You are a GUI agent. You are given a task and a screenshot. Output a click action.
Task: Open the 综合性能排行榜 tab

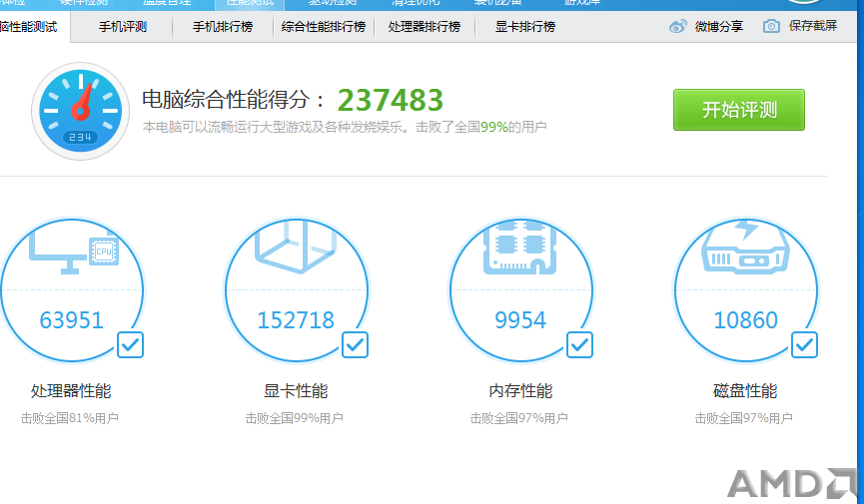tap(324, 26)
